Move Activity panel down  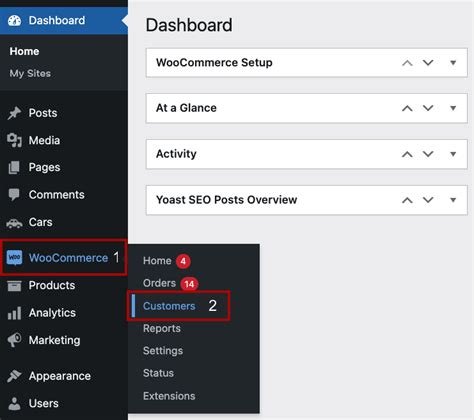(428, 154)
